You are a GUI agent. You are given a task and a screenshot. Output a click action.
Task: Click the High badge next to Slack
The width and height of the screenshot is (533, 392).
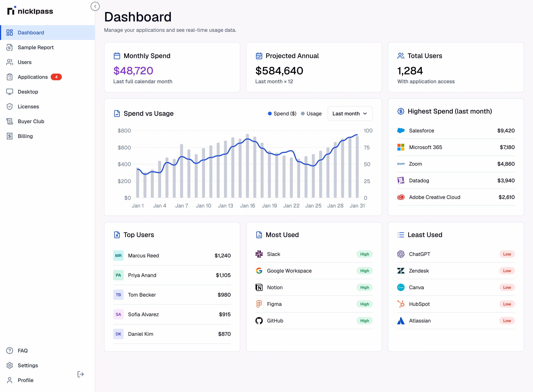pyautogui.click(x=364, y=254)
